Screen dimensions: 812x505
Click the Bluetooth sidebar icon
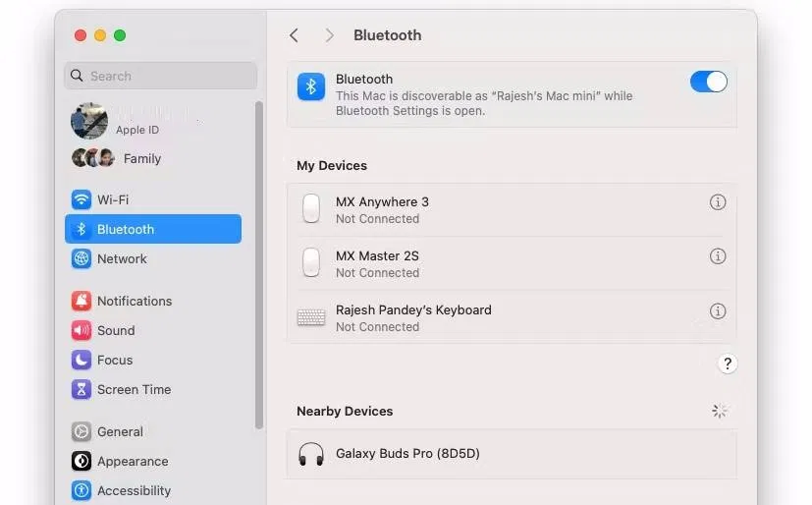pyautogui.click(x=81, y=229)
